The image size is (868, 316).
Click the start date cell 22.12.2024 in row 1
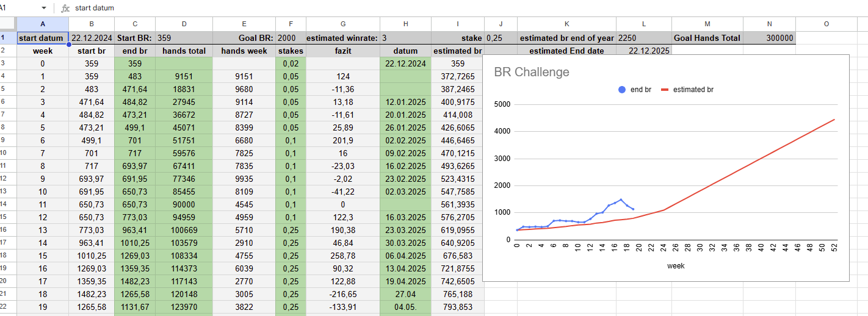92,38
